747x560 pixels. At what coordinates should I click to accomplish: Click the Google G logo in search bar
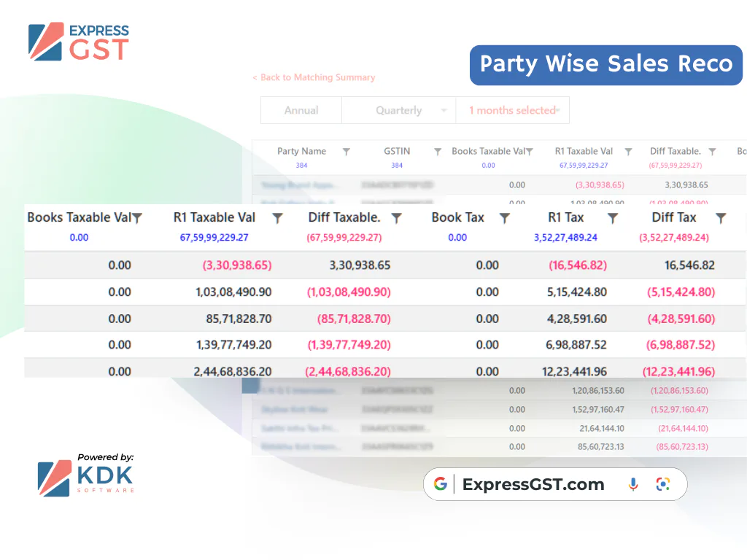click(441, 484)
